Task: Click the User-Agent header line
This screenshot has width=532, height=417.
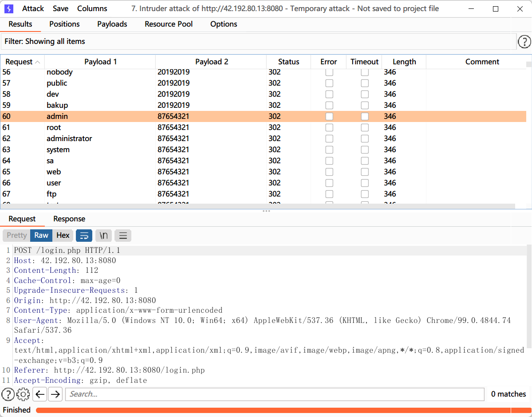Action: pos(262,325)
